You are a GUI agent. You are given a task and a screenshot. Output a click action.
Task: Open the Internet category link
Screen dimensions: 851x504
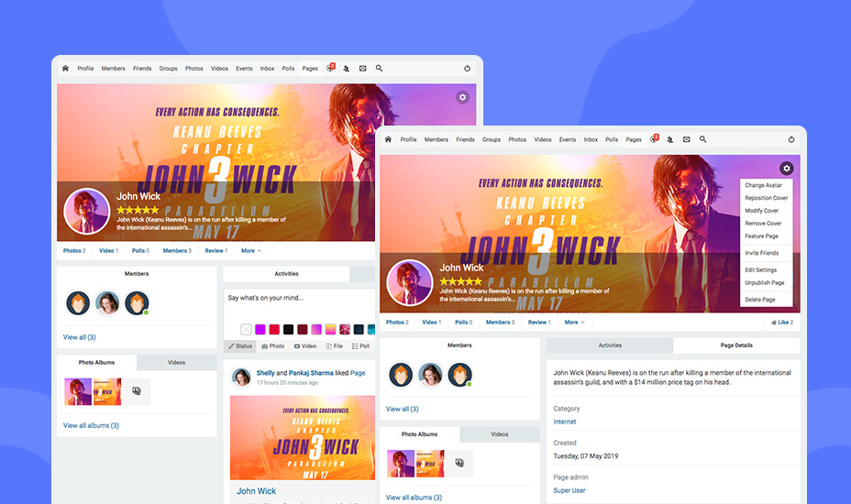[565, 422]
